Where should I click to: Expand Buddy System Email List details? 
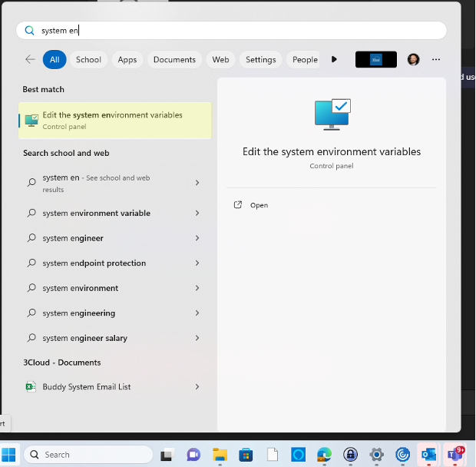tap(197, 386)
